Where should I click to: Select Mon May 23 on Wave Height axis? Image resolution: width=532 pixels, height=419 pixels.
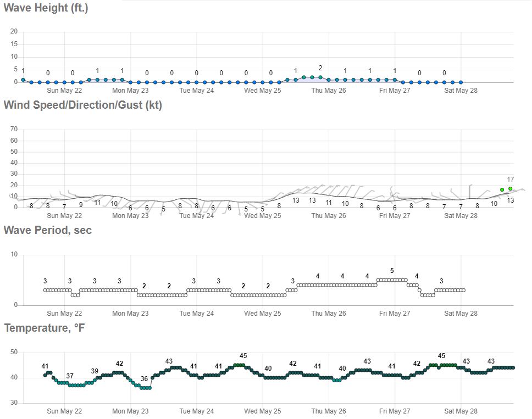click(x=130, y=91)
